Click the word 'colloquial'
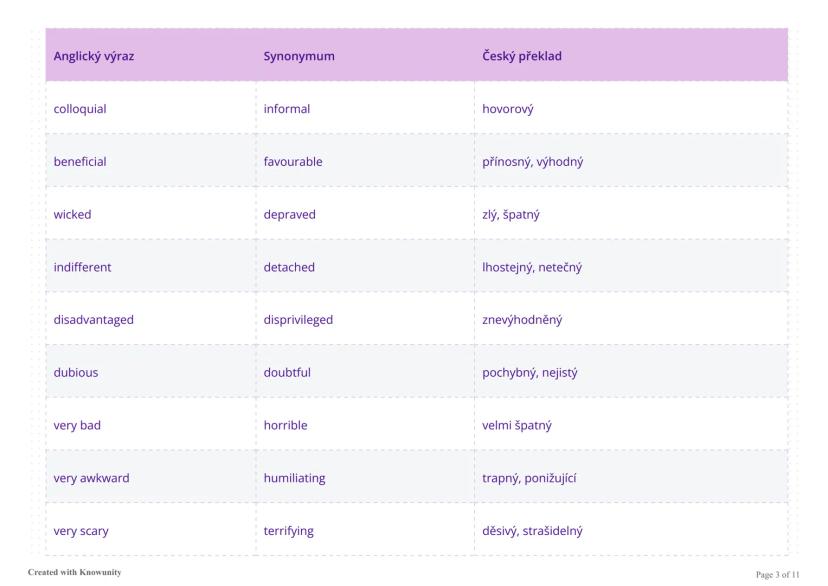The height and width of the screenshot is (586, 828). click(x=80, y=109)
